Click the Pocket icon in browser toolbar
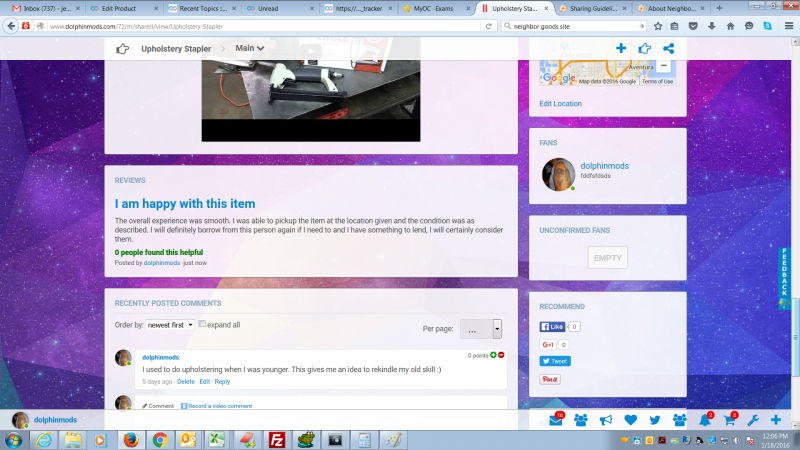Image resolution: width=800 pixels, height=450 pixels. tap(693, 26)
